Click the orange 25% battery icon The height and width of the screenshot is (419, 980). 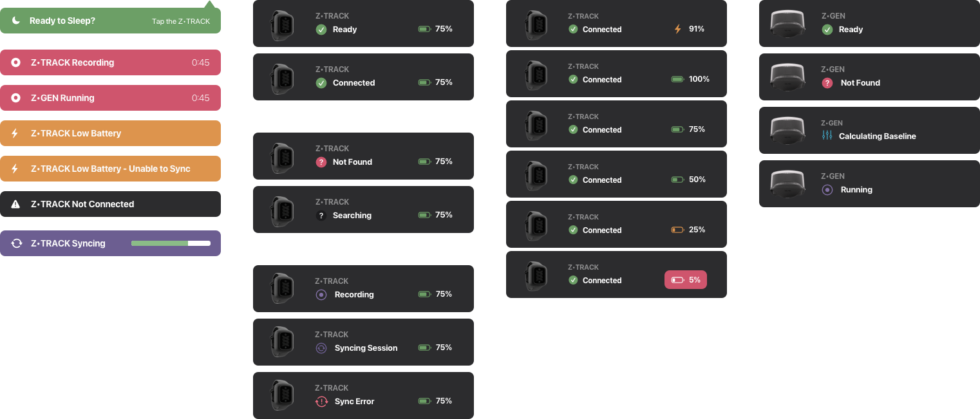pyautogui.click(x=677, y=230)
